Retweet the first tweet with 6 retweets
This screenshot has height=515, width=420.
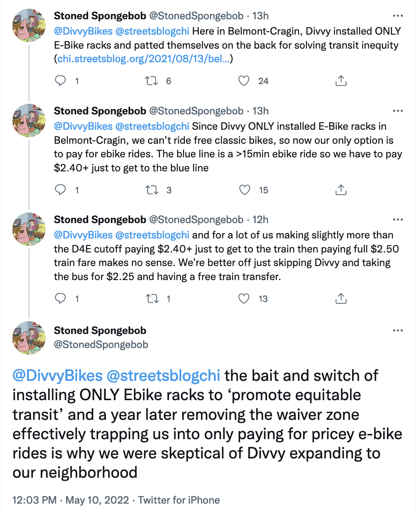pyautogui.click(x=151, y=81)
